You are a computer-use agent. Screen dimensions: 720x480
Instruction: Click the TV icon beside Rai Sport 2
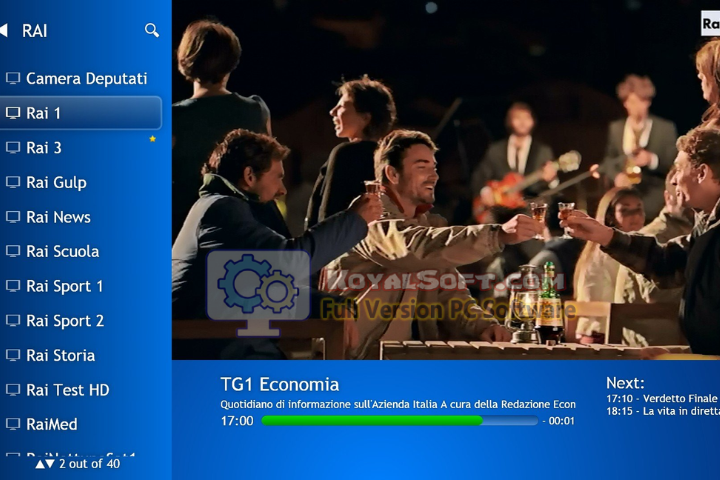13,321
